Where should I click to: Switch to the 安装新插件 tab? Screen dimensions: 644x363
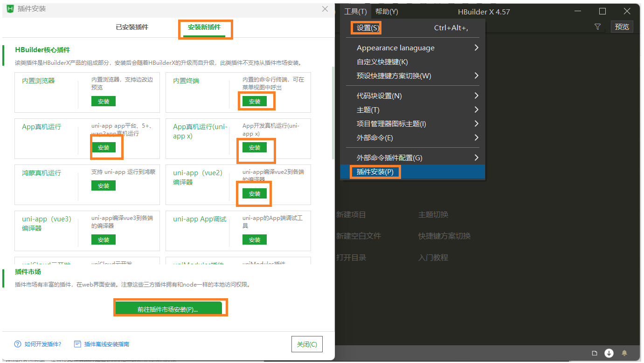204,27
